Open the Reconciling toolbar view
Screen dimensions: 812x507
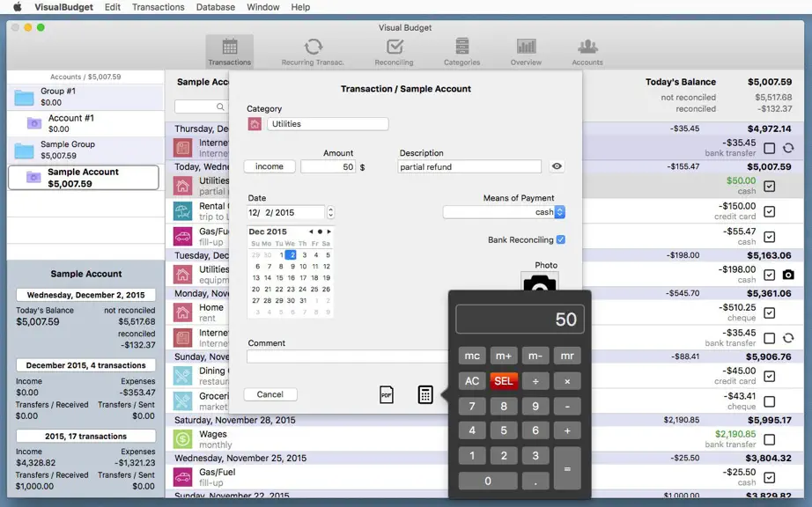click(394, 52)
